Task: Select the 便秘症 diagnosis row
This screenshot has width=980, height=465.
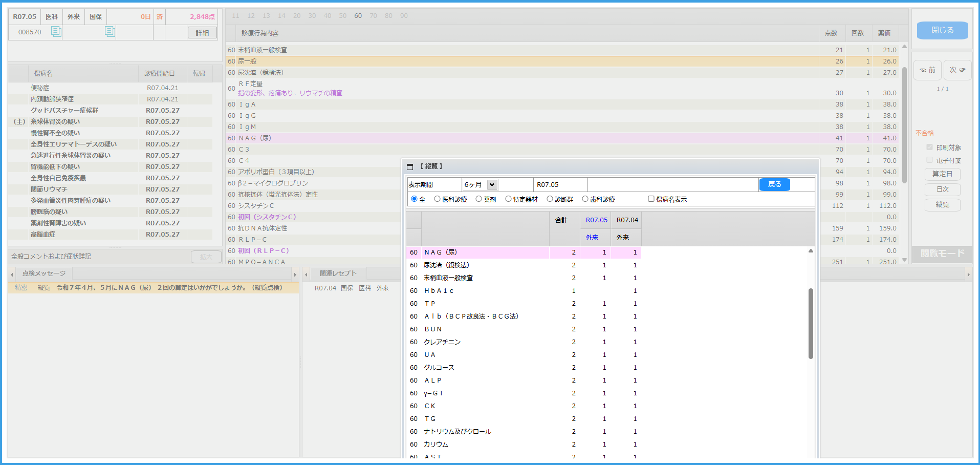Action: (x=110, y=88)
